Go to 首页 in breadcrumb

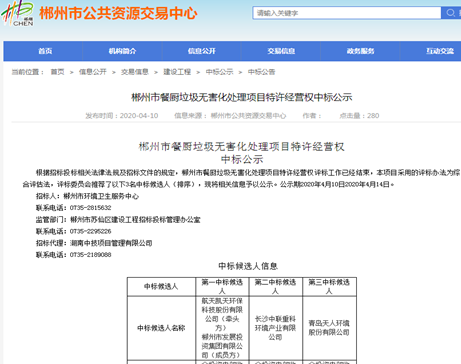[x=57, y=72]
